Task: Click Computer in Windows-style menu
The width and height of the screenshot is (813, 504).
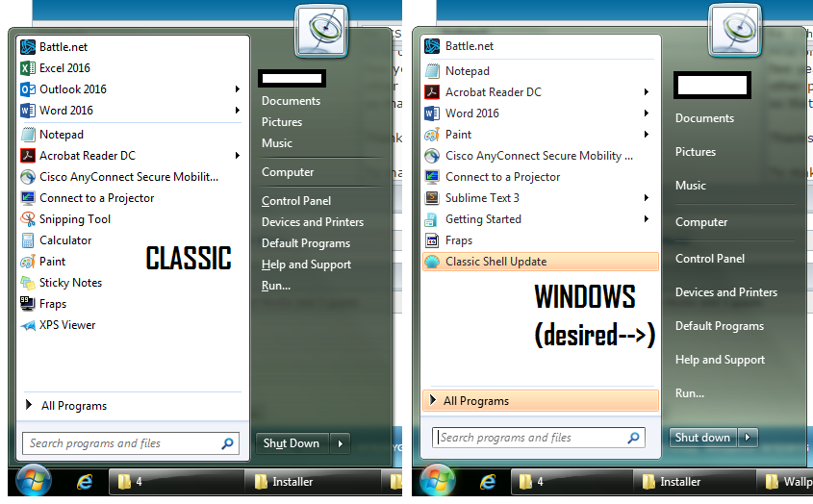Action: pos(701,222)
